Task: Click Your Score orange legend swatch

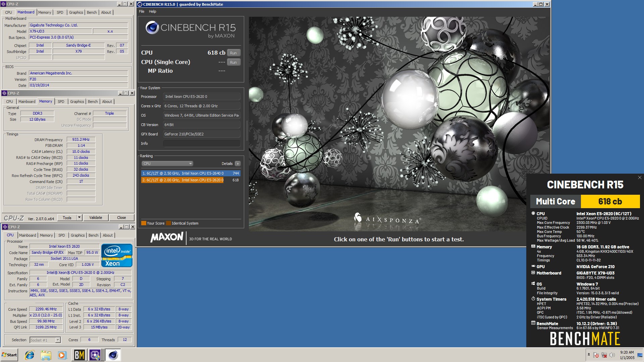Action: [144, 223]
